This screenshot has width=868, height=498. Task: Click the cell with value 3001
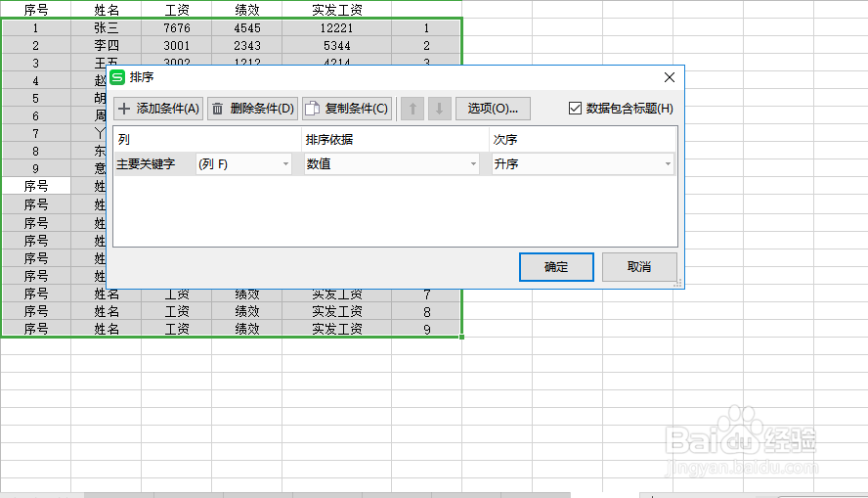pyautogui.click(x=177, y=45)
